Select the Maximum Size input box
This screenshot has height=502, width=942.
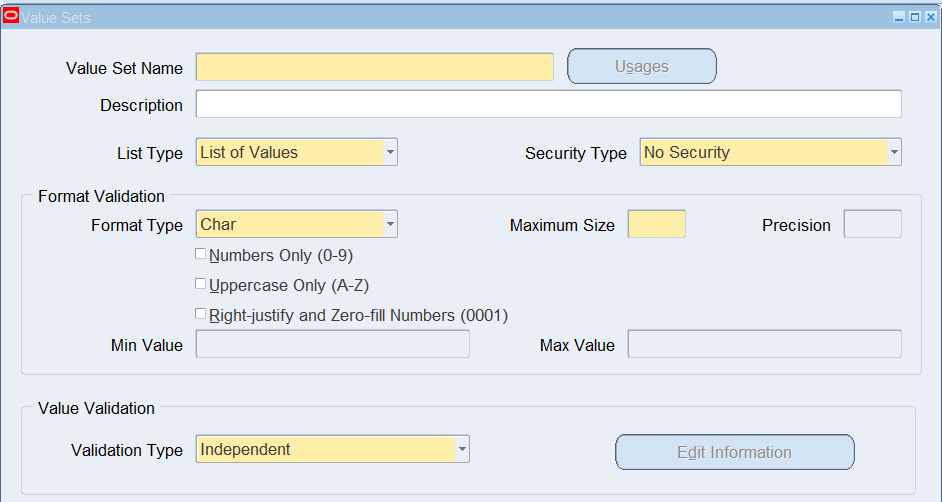657,224
